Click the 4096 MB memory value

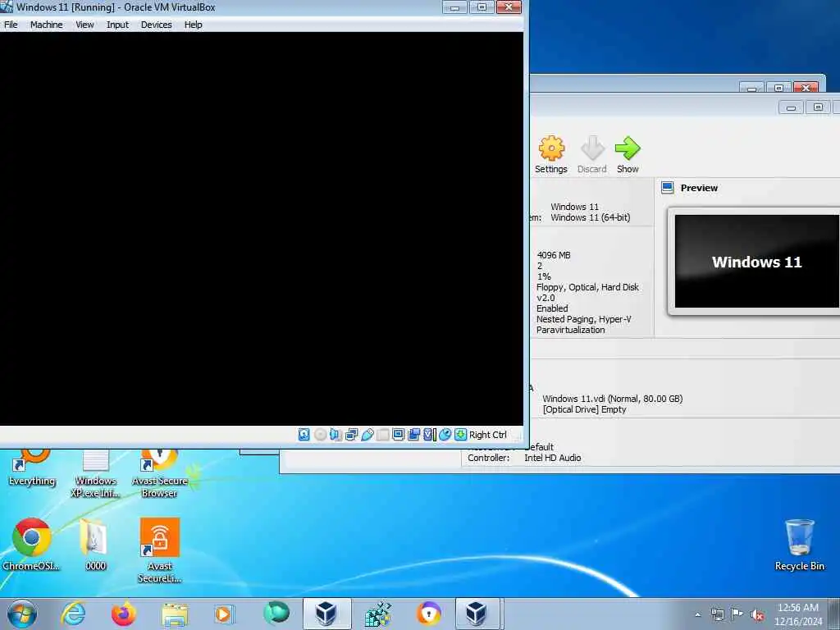tap(554, 255)
